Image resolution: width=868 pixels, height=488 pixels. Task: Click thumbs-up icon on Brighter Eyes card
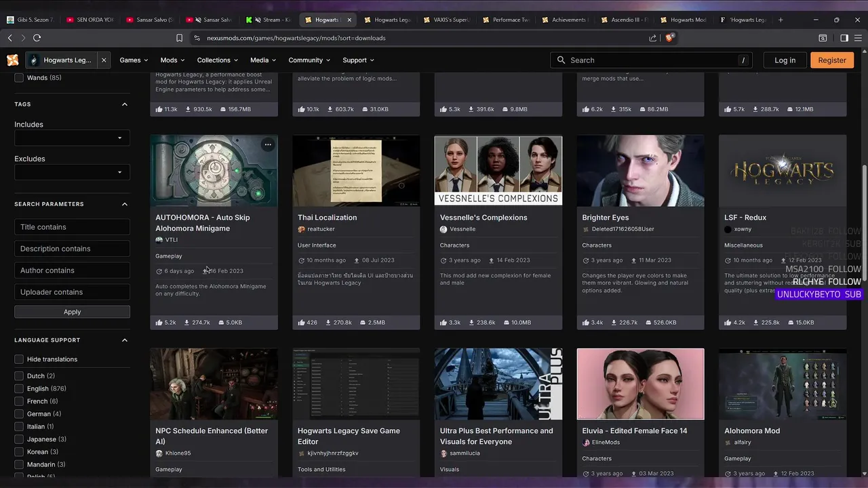[585, 323]
